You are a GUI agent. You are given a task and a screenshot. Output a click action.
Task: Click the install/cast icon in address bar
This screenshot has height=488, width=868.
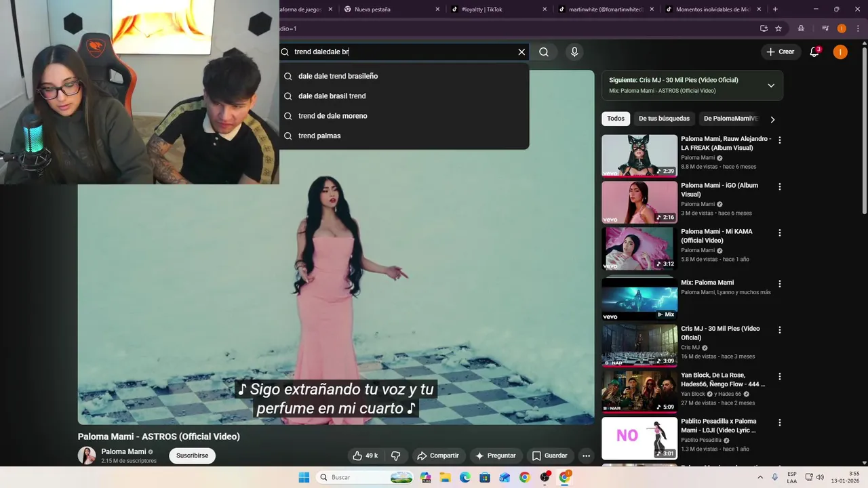click(764, 28)
